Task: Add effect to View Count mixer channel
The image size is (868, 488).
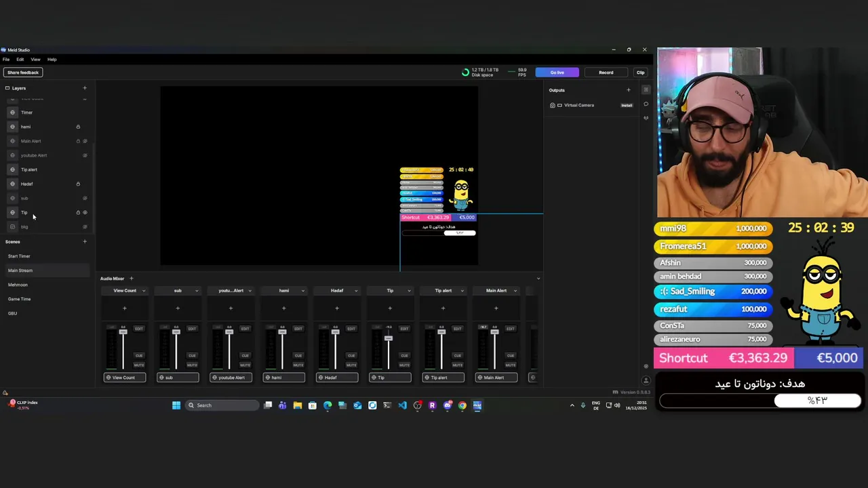Action: (124, 308)
